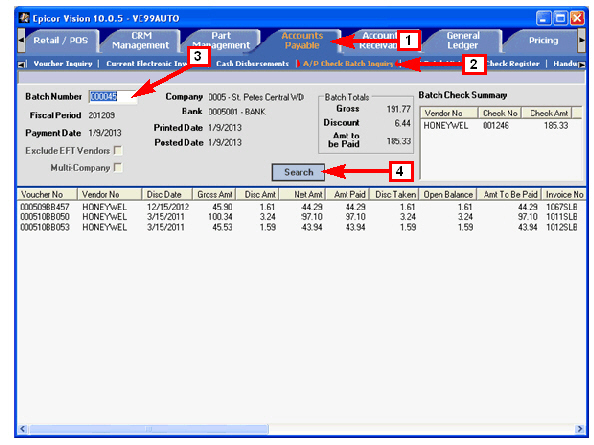Click horizontal scrollbar right arrow
Screen dimensions: 594x445
(579, 429)
